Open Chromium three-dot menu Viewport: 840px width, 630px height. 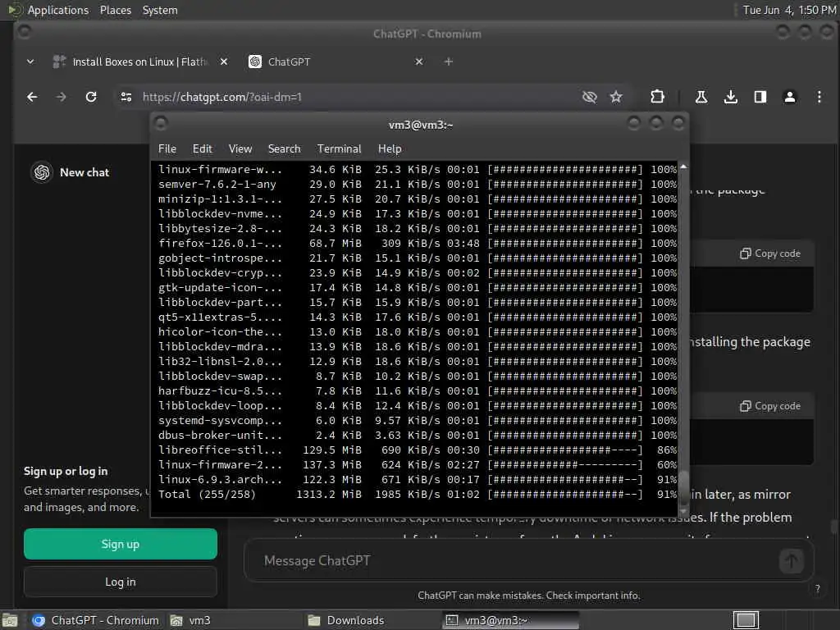(x=819, y=97)
